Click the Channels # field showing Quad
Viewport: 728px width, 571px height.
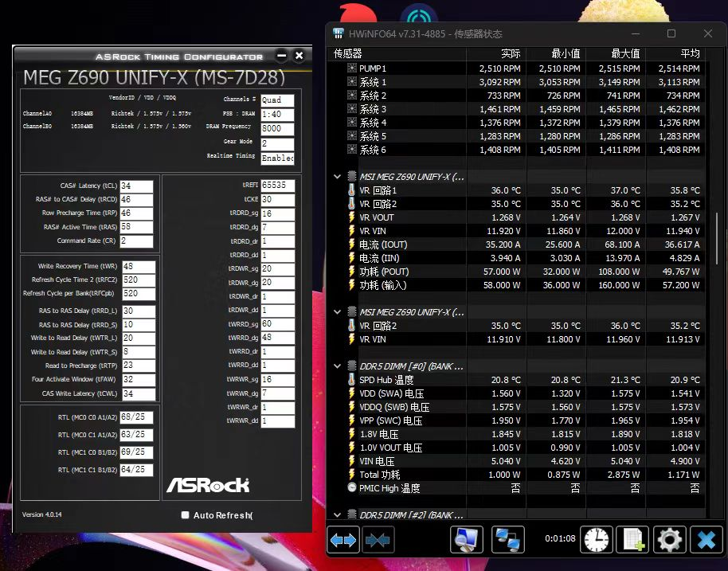(278, 100)
